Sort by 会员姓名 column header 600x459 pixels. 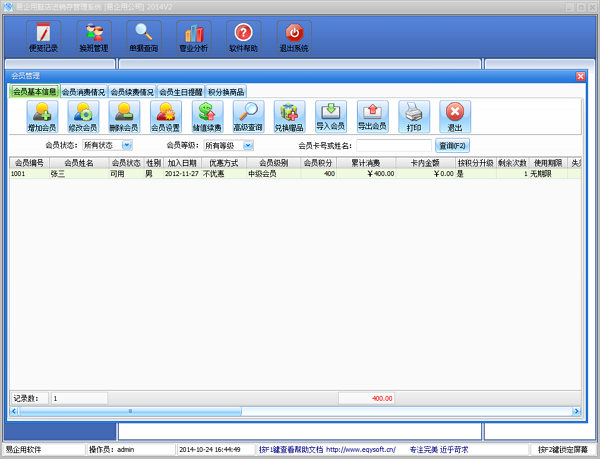click(x=79, y=163)
